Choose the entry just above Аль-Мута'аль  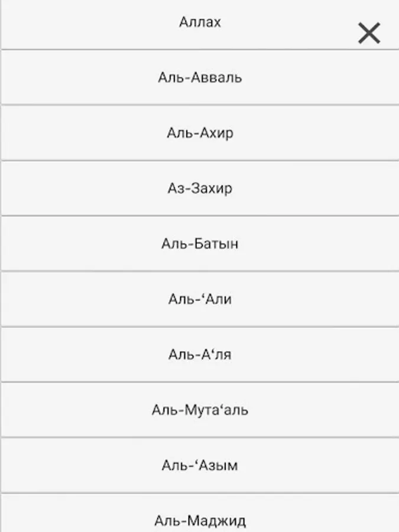point(200,355)
